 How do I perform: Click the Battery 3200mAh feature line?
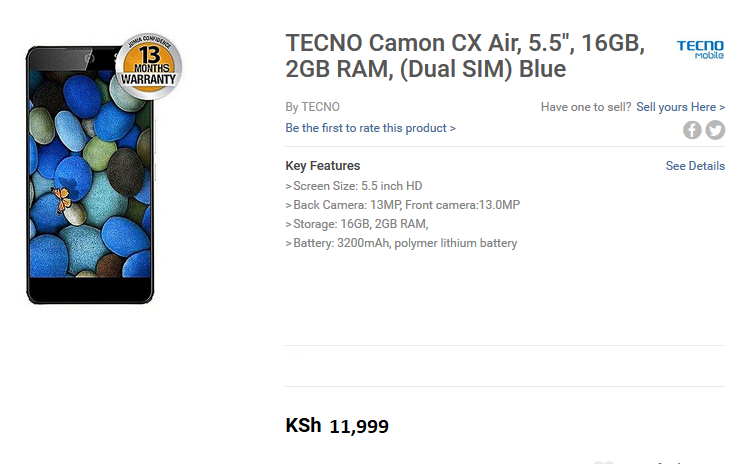coord(401,243)
